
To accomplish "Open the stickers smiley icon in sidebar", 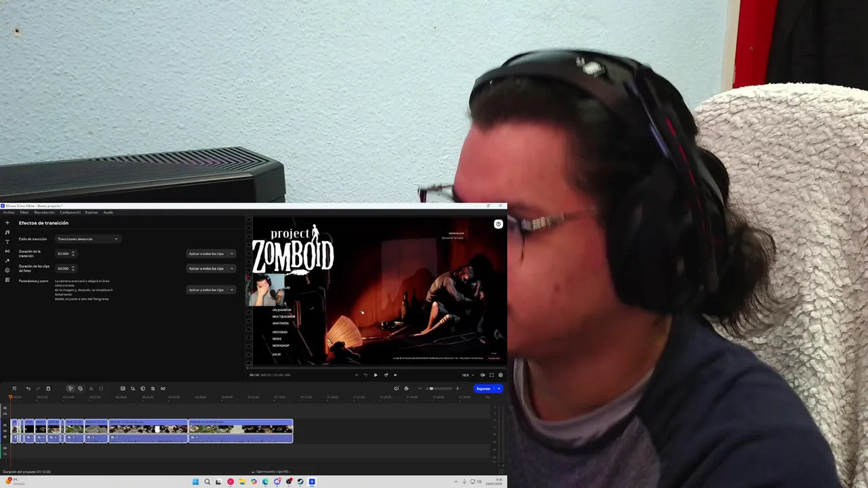I will click(7, 270).
